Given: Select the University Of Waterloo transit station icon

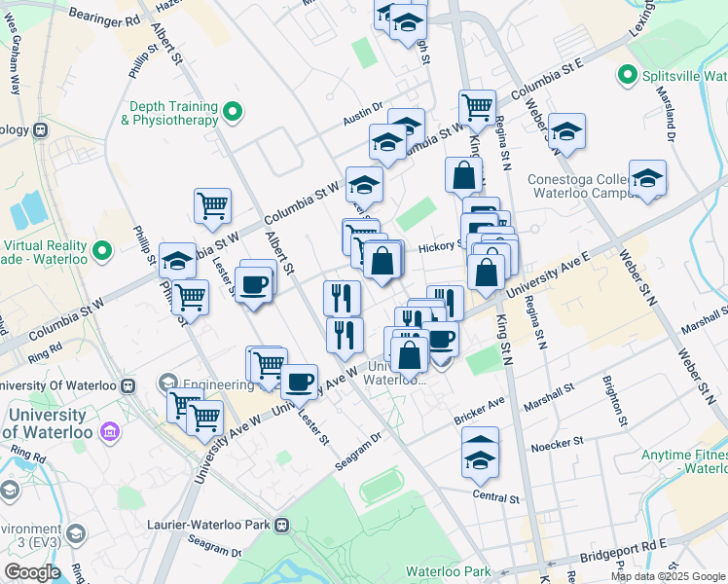Looking at the screenshot, I should click(127, 384).
